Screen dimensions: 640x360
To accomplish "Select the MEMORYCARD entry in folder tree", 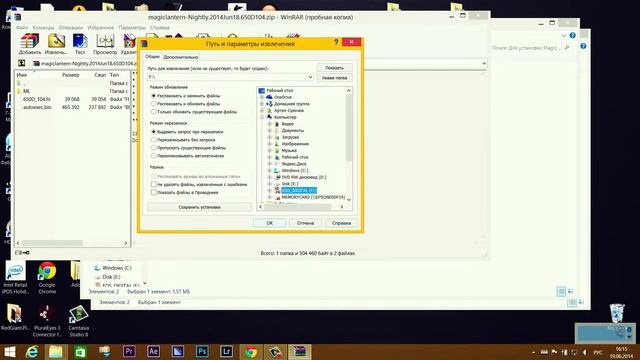I will click(x=313, y=197).
